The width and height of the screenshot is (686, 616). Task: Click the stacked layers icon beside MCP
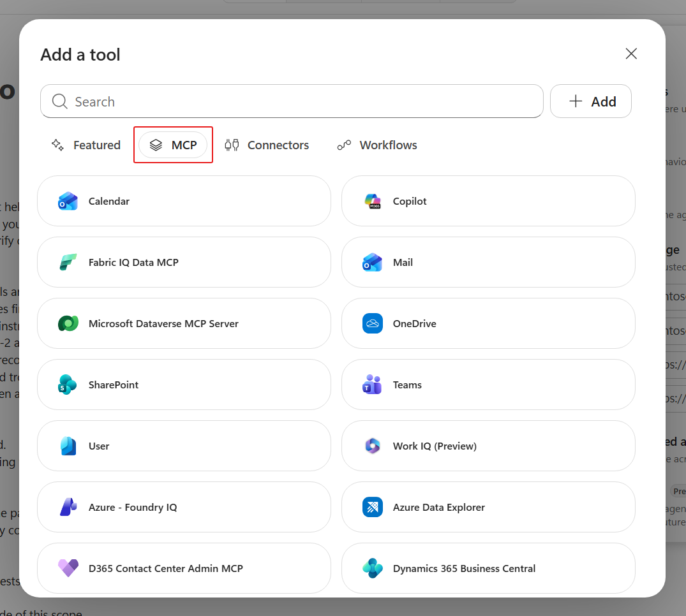[156, 145]
